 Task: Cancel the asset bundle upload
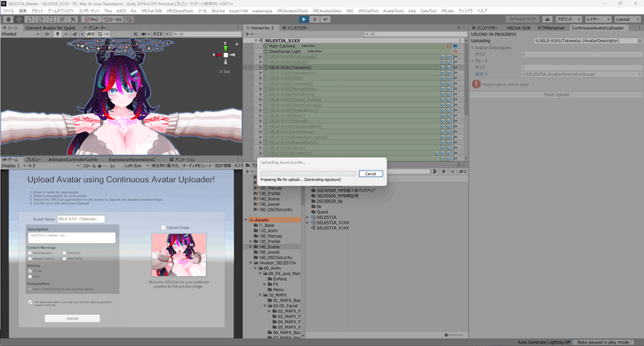(370, 174)
